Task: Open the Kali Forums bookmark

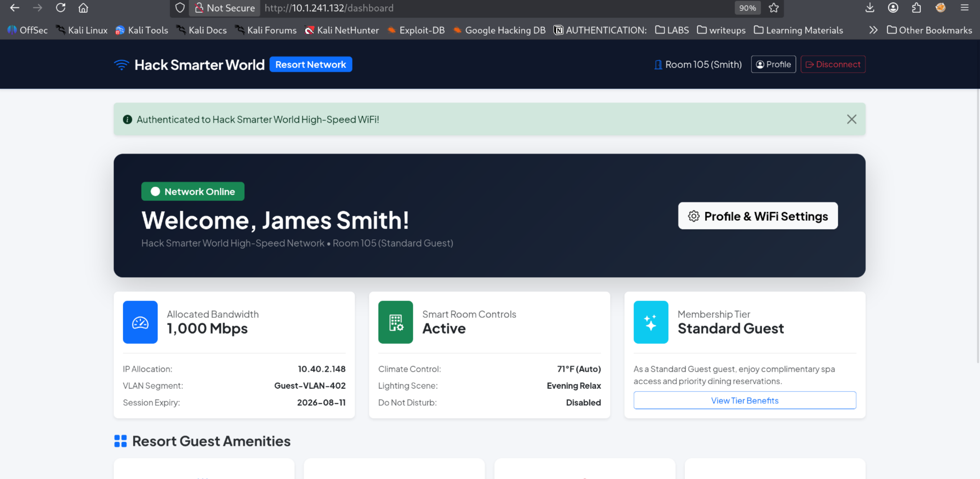Action: click(x=266, y=30)
